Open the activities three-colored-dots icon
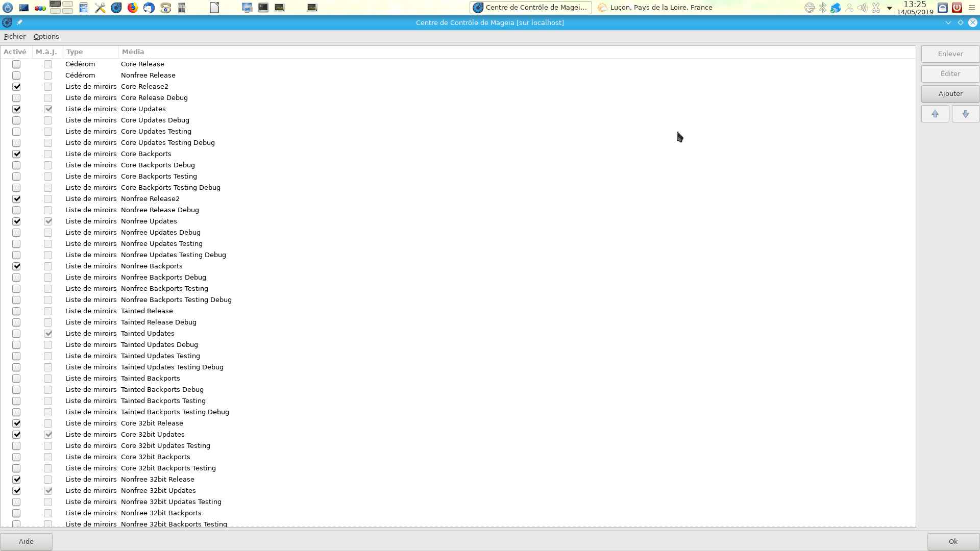980x551 pixels. click(x=40, y=8)
